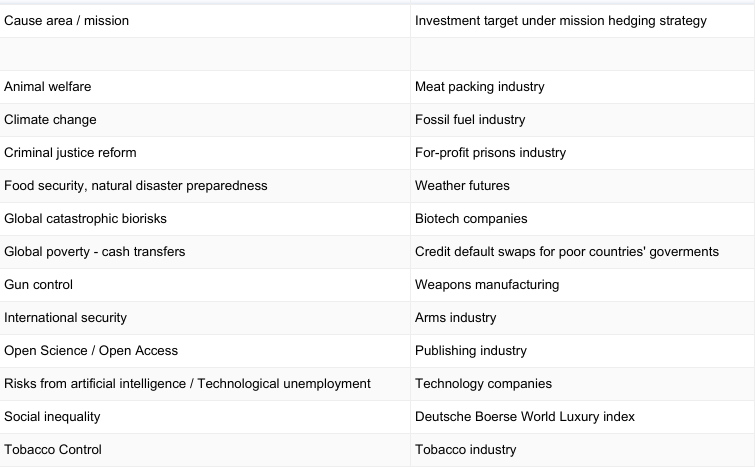Select the 'For-profit prisons industry' cell
This screenshot has height=467, width=755.
(x=490, y=153)
